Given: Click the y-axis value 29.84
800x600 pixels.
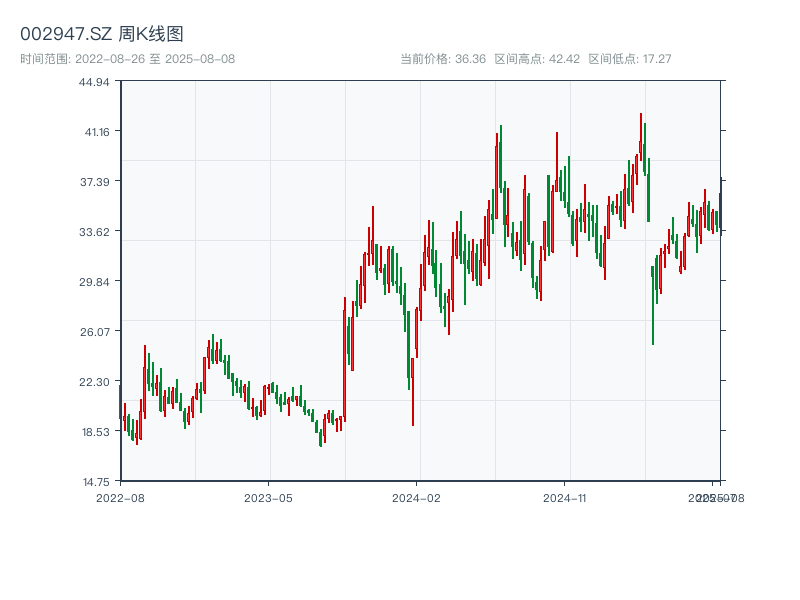Looking at the screenshot, I should pyautogui.click(x=94, y=282).
